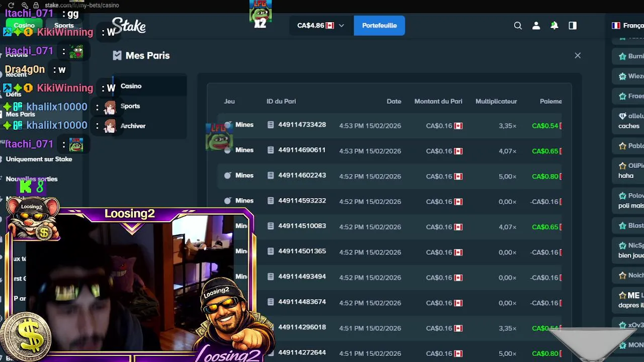This screenshot has width=644, height=362.
Task: Click the Mes Paris heading icon
Action: pos(117,55)
